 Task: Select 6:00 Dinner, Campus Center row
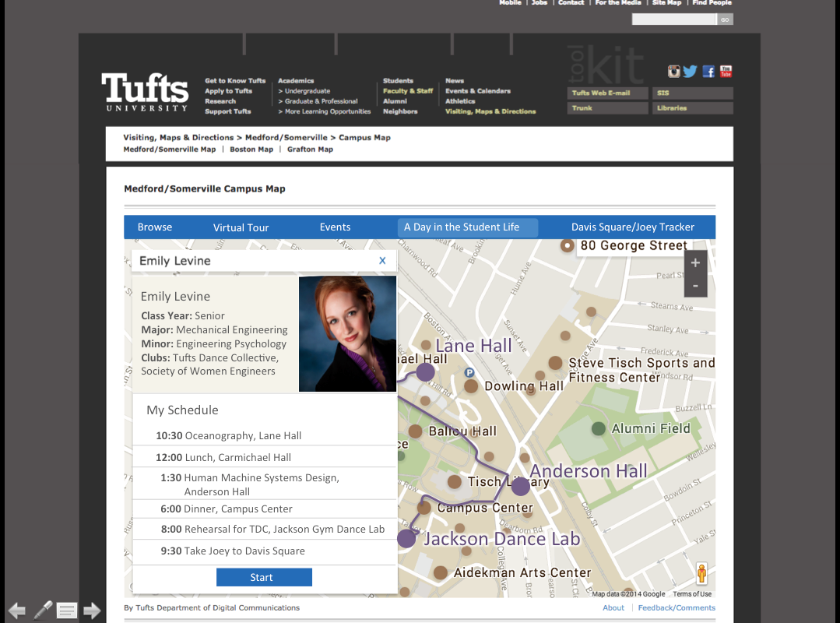(x=264, y=509)
